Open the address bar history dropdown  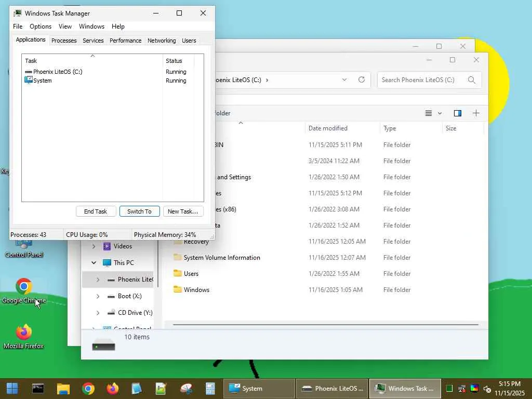point(344,79)
